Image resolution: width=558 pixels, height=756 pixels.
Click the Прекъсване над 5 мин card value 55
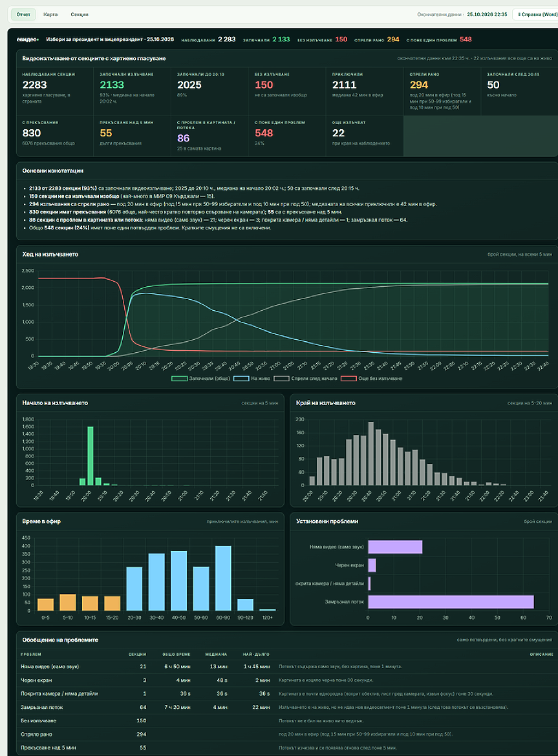click(x=106, y=133)
